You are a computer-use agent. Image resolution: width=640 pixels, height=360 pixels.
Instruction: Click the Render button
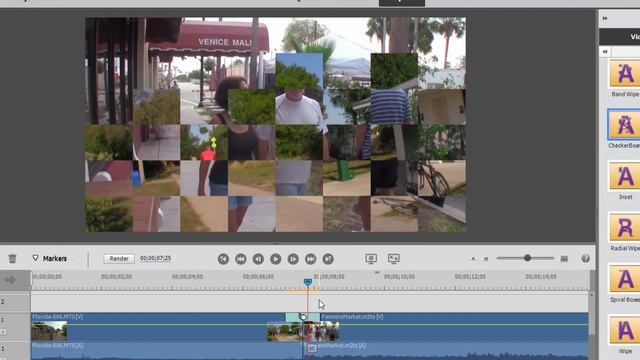(x=119, y=258)
